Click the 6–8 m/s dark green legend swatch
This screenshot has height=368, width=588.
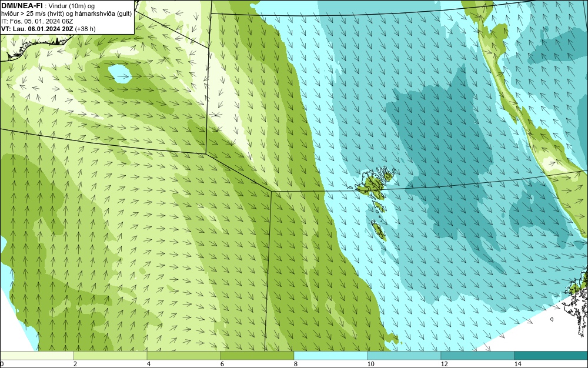pos(258,355)
